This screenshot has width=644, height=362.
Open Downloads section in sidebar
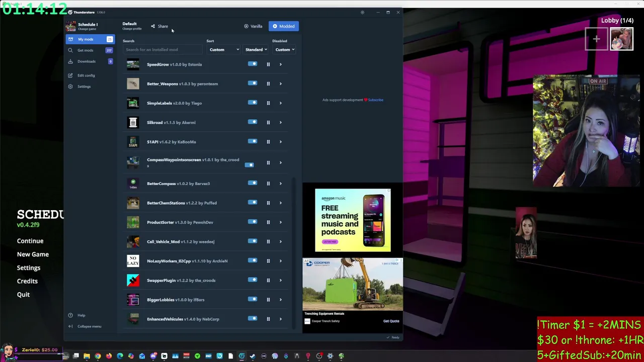(x=90, y=61)
